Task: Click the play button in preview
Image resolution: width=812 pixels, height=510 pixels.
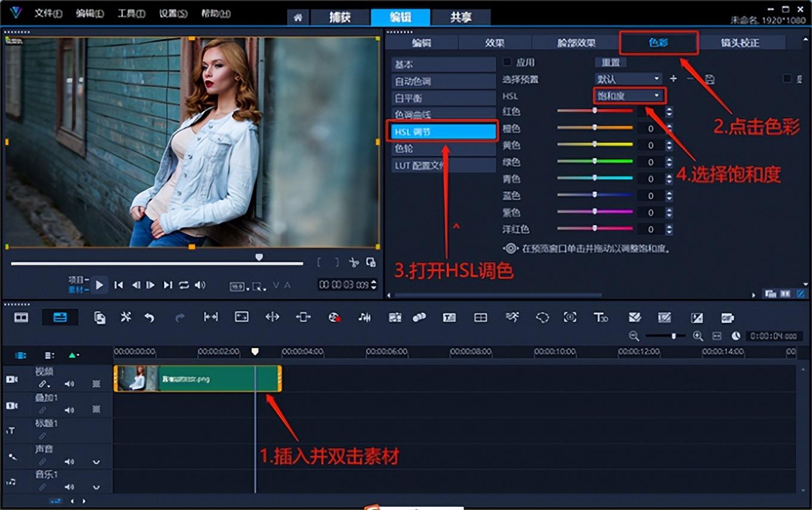Action: pos(100,285)
